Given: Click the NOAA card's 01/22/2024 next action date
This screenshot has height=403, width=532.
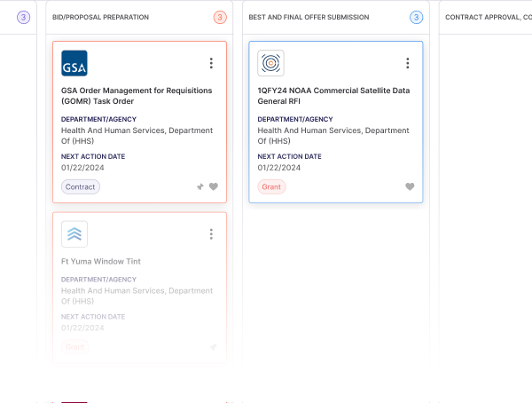Looking at the screenshot, I should click(279, 168).
